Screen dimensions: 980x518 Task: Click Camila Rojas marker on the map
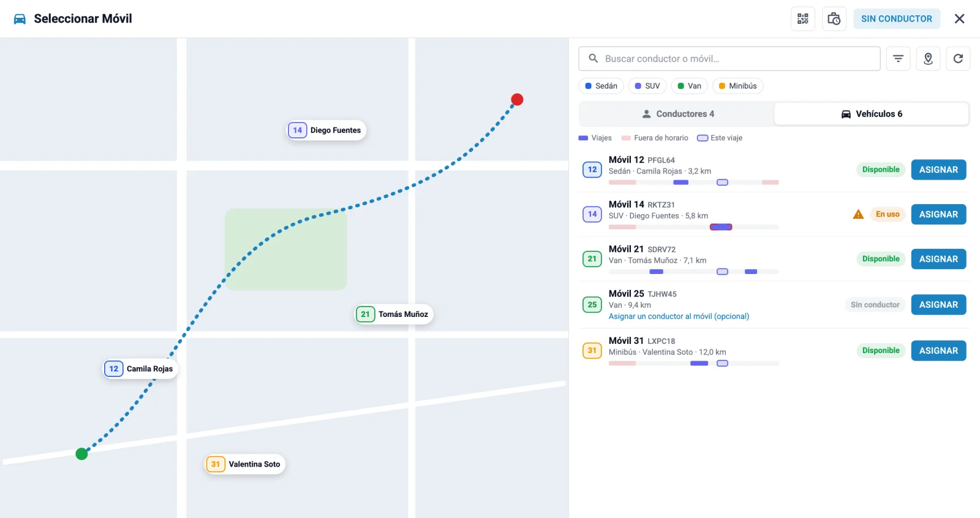click(140, 369)
